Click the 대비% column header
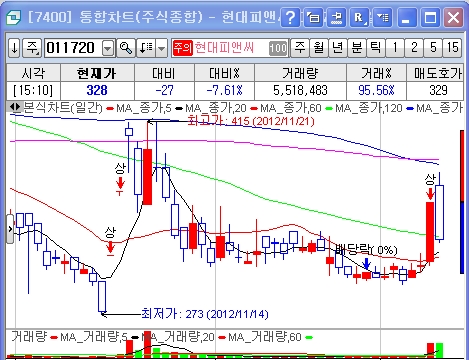Screen dimensions: 469x360 [224, 73]
